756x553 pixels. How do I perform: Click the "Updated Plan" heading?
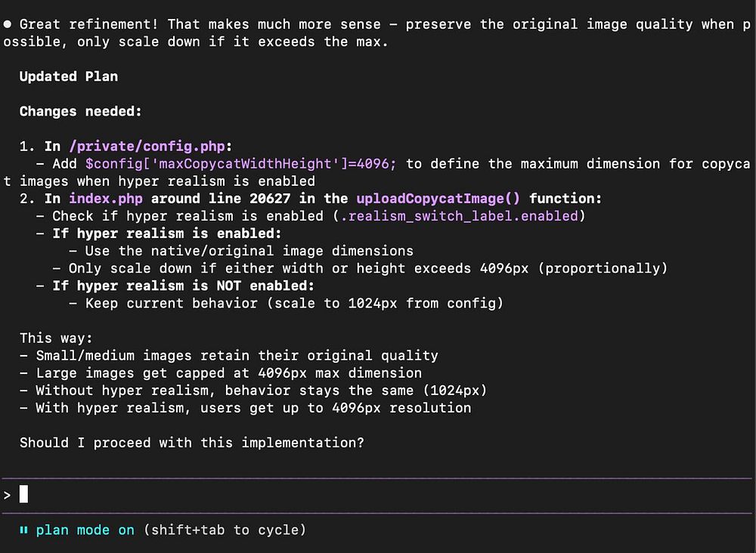point(68,76)
